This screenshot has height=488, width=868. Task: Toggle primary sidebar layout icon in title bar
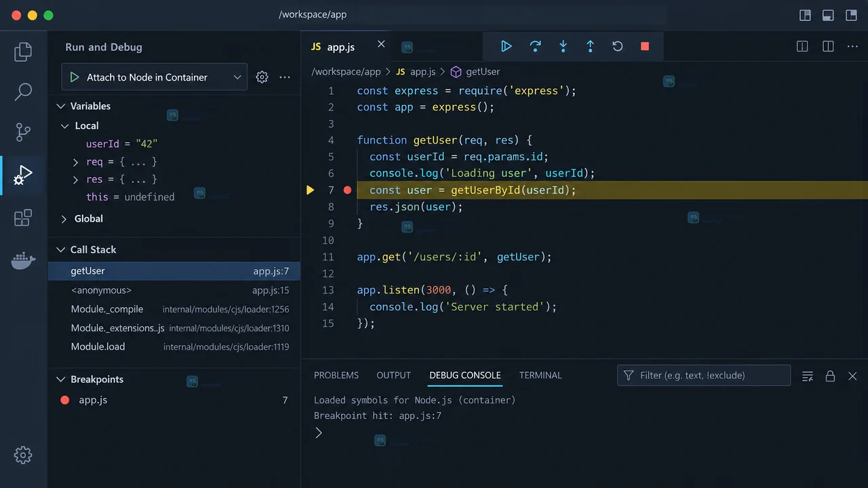(805, 15)
